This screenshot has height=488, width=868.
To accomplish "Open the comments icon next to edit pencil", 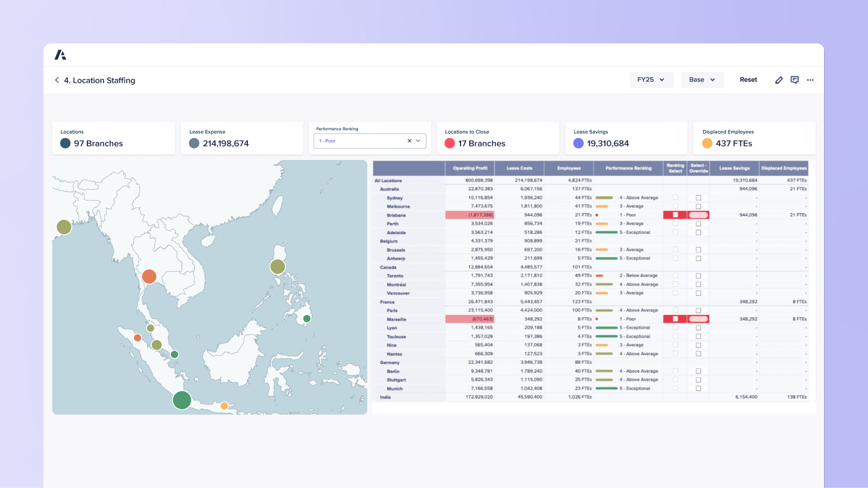I will click(794, 80).
